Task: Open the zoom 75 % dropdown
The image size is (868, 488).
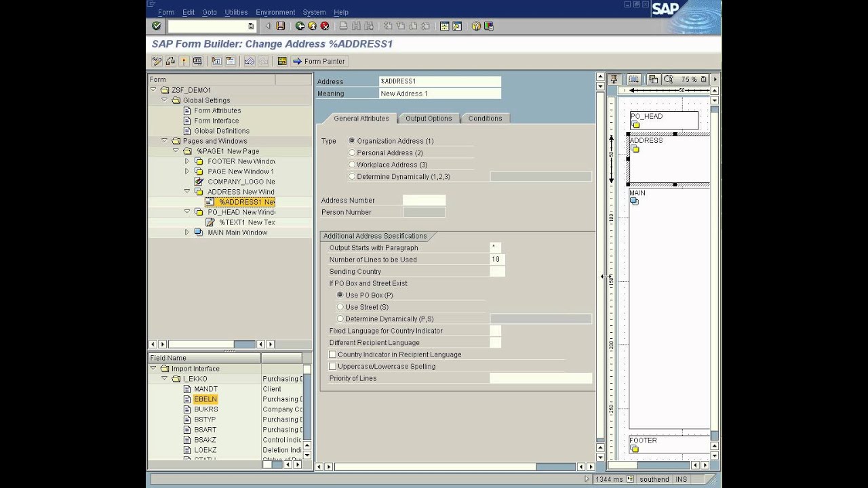Action: (703, 79)
